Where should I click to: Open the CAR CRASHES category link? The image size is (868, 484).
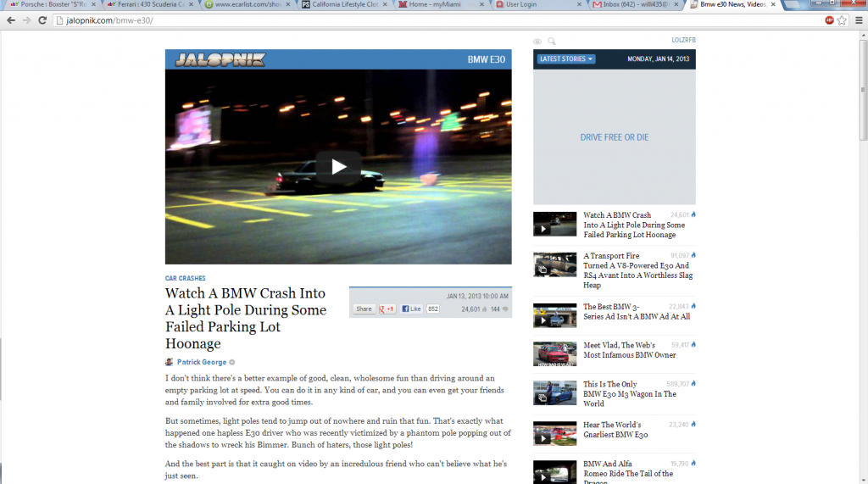tap(185, 278)
